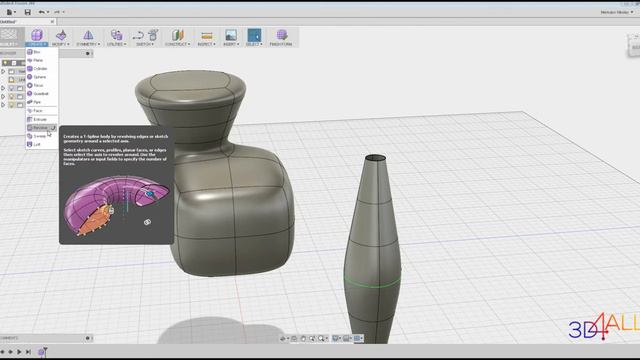Toggle the lightbulb in the last folder row

tap(11, 105)
